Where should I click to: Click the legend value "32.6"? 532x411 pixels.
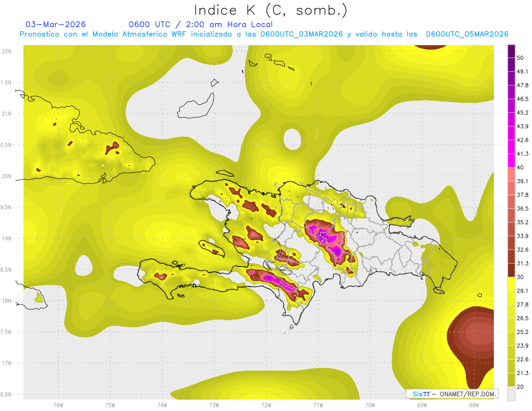pyautogui.click(x=522, y=250)
